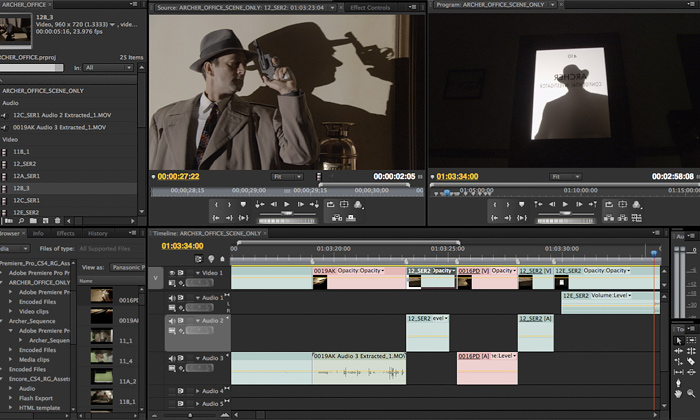The image size is (700, 420).
Task: Click shuttle slider in Source monitor
Action: (x=287, y=214)
